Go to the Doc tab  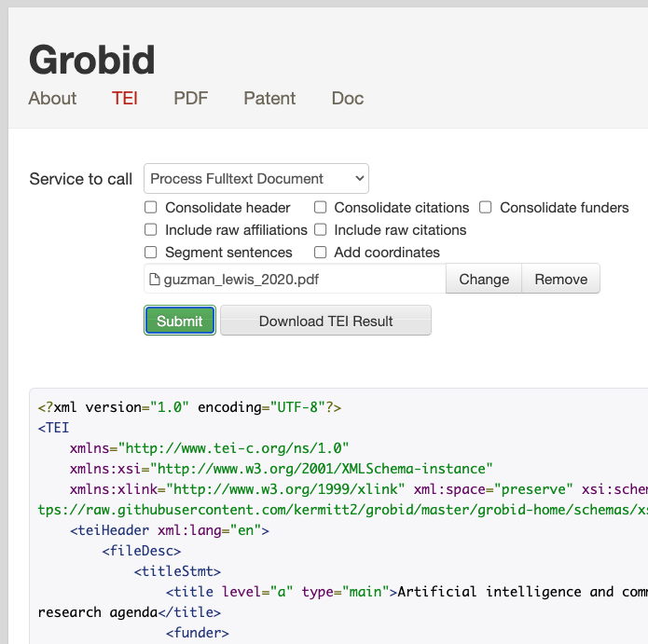347,98
